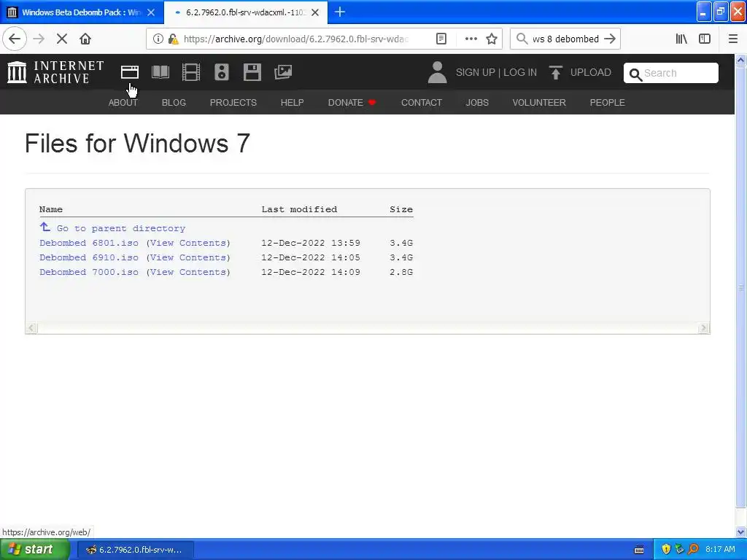Open the page actions three-dot menu

pyautogui.click(x=471, y=39)
